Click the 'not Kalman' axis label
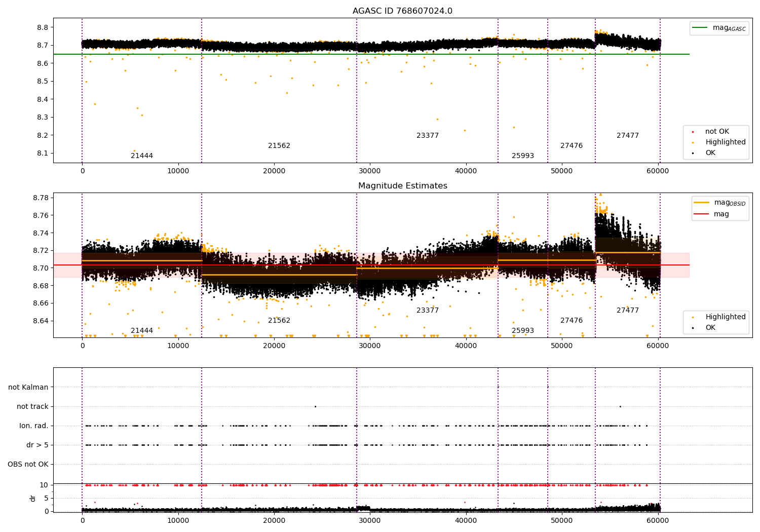 [x=28, y=388]
